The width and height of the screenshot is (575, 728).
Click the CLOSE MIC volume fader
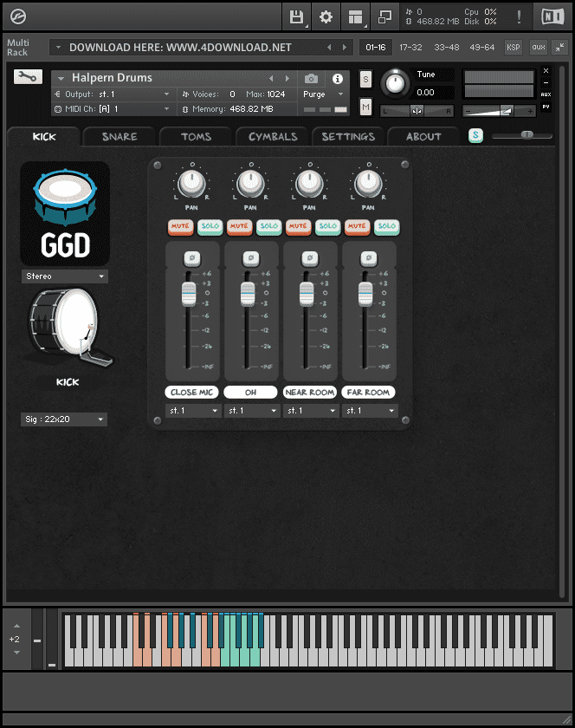click(189, 294)
